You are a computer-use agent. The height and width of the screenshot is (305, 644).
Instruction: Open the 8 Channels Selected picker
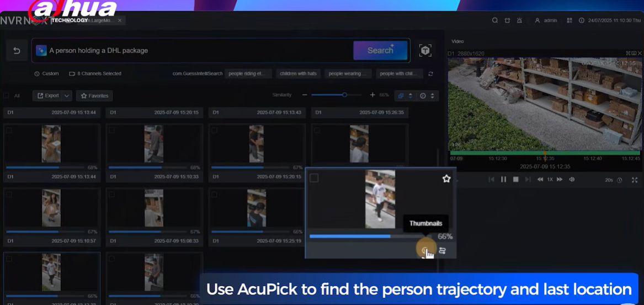point(95,73)
